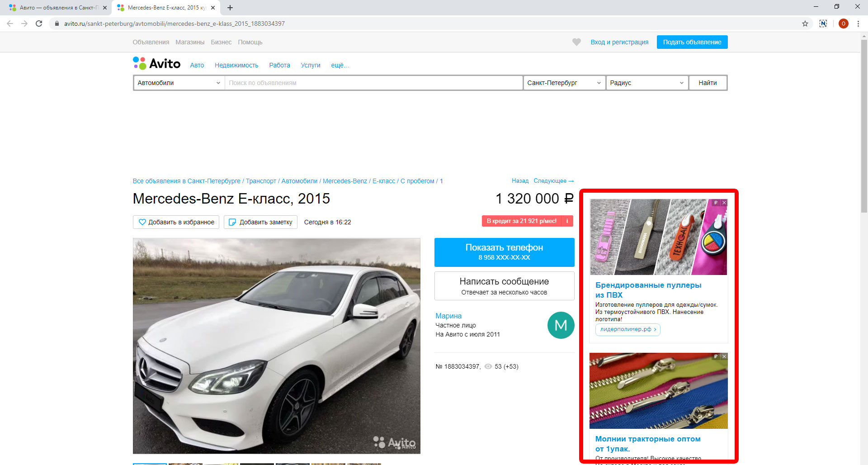The width and height of the screenshot is (868, 465).
Task: Bookmark page with star icon
Action: click(805, 24)
